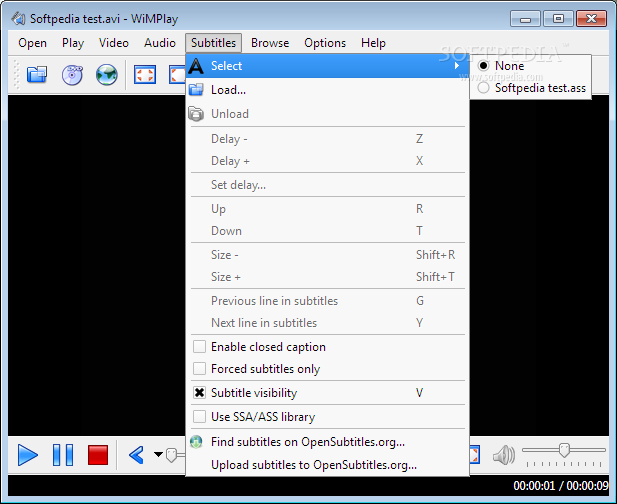The width and height of the screenshot is (617, 504).
Task: Click the Pause button
Action: (63, 455)
